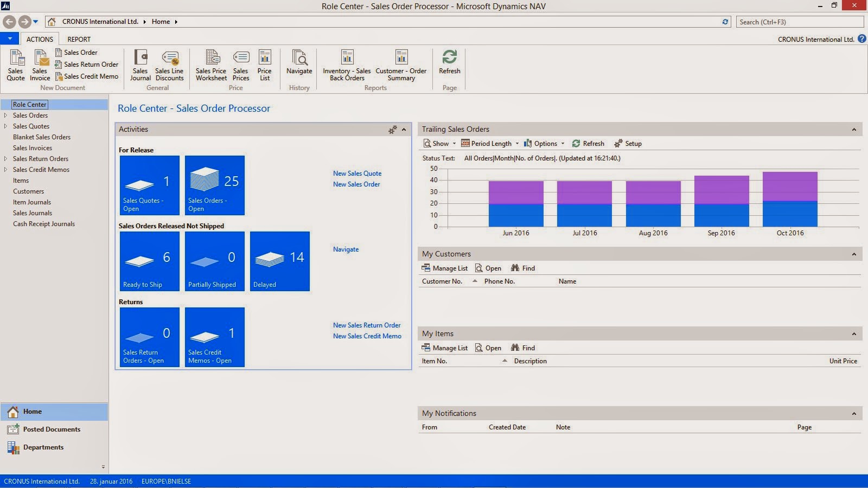Image resolution: width=868 pixels, height=488 pixels.
Task: Run Customer - Order Summary report
Action: (401, 65)
